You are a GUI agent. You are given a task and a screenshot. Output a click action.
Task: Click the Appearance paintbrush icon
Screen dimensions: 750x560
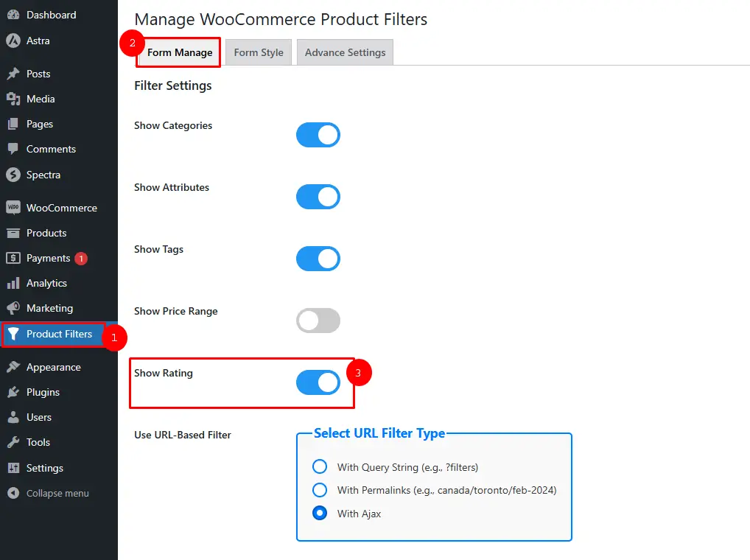[x=13, y=367]
